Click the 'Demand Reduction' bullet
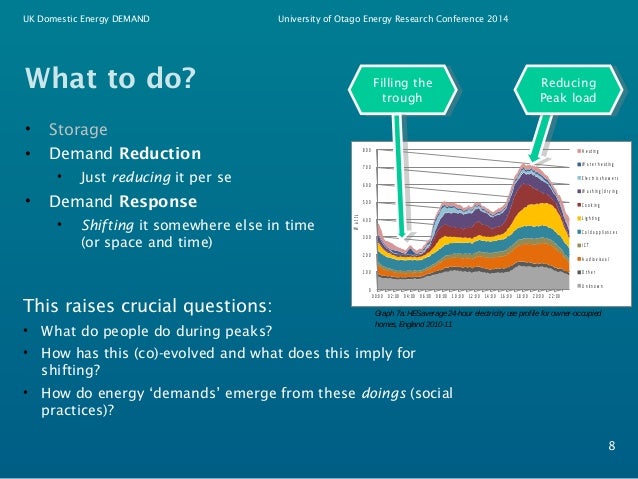The width and height of the screenshot is (638, 479). pos(125,153)
